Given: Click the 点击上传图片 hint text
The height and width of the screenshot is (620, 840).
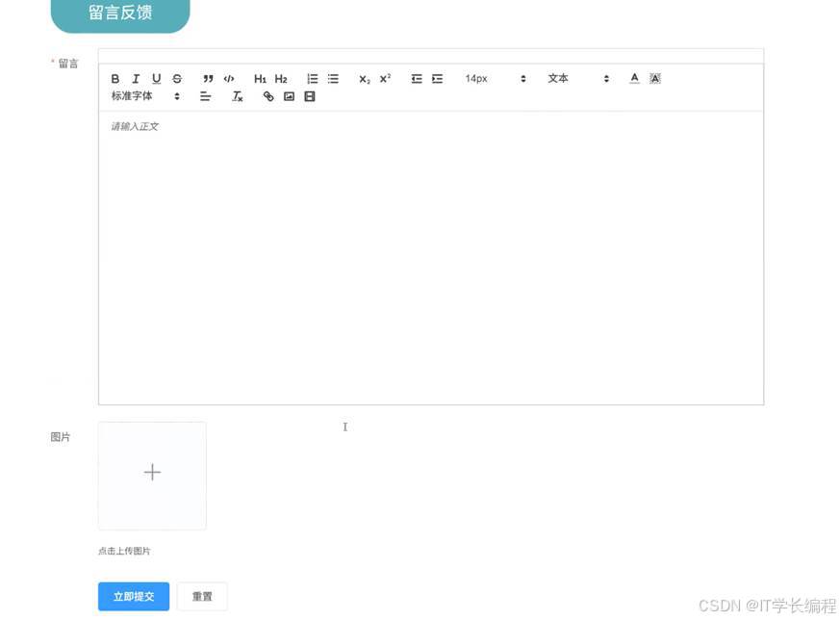Looking at the screenshot, I should tap(124, 551).
